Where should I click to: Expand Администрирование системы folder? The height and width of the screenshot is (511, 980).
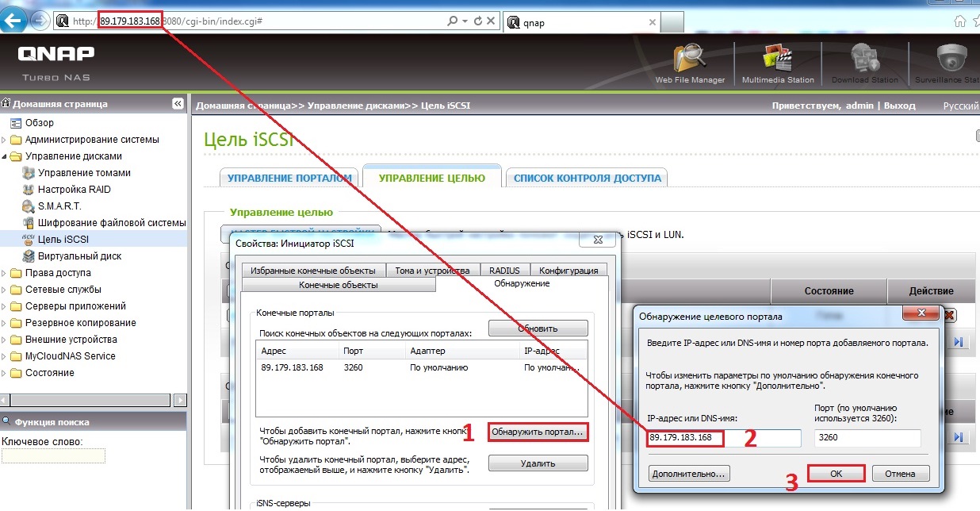tap(6, 140)
